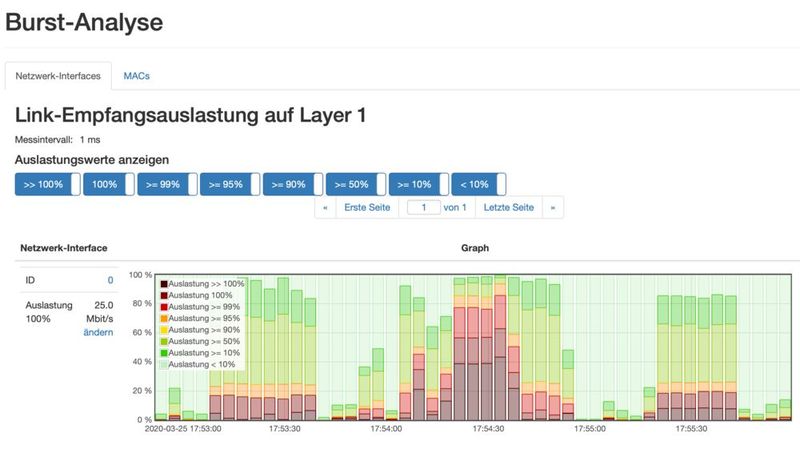Toggle the >> 100% utilization filter
Image resolution: width=800 pixels, height=449 pixels.
47,184
